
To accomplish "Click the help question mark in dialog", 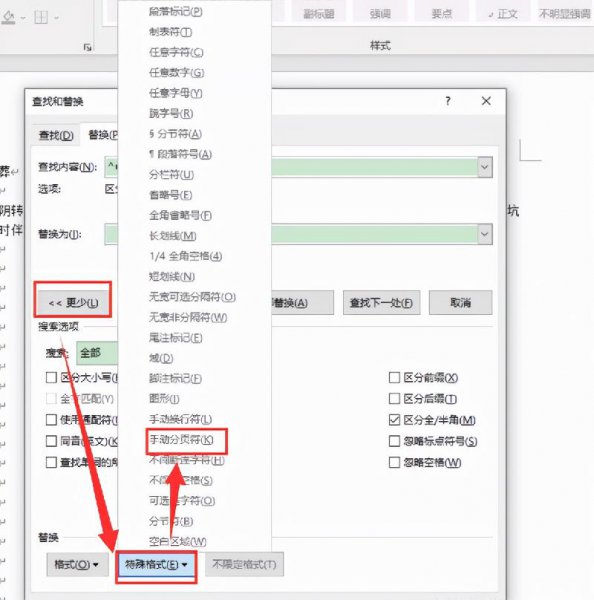I will (x=448, y=101).
